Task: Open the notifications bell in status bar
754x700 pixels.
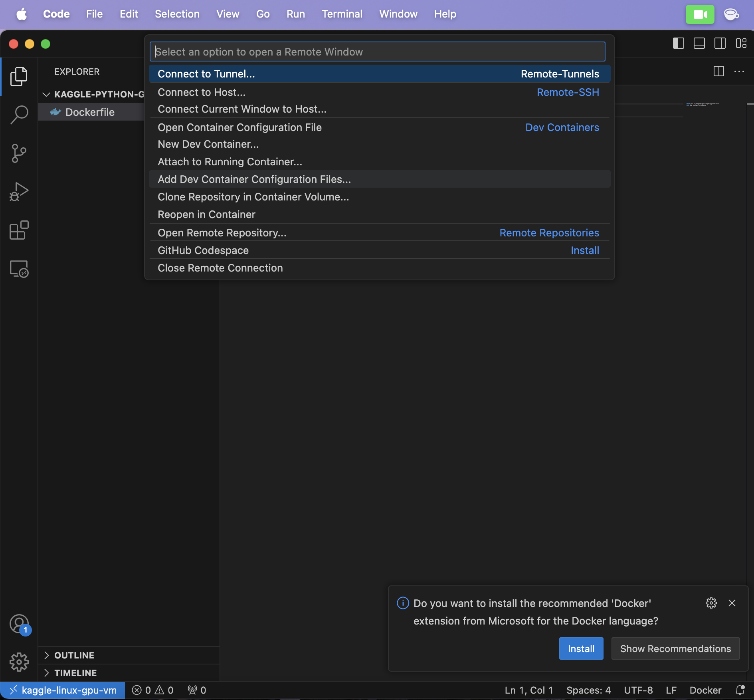Action: click(x=740, y=690)
